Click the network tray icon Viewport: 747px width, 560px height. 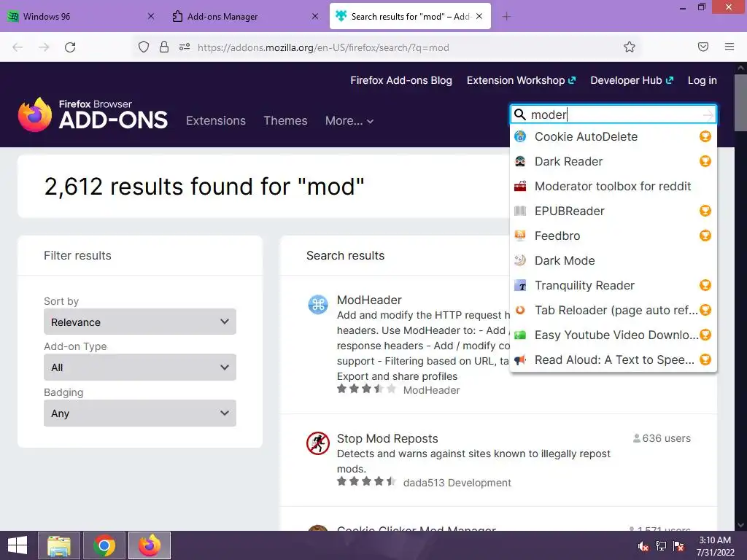coord(661,546)
